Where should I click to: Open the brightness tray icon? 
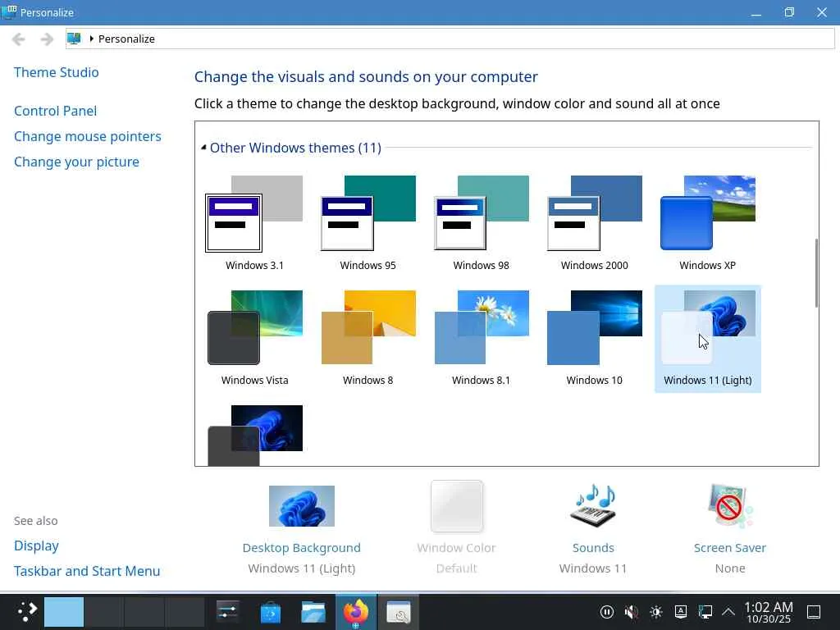[656, 612]
